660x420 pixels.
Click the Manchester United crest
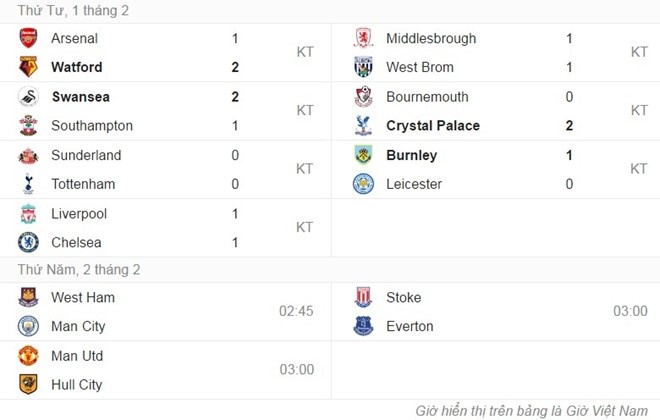(x=28, y=356)
